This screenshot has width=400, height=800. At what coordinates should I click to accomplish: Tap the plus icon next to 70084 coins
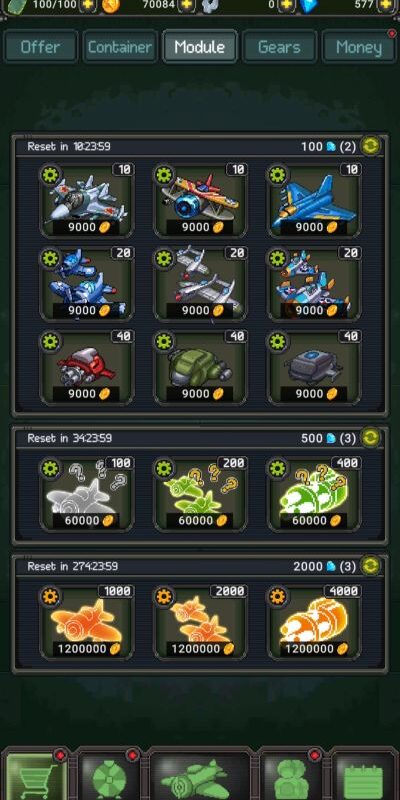click(186, 5)
